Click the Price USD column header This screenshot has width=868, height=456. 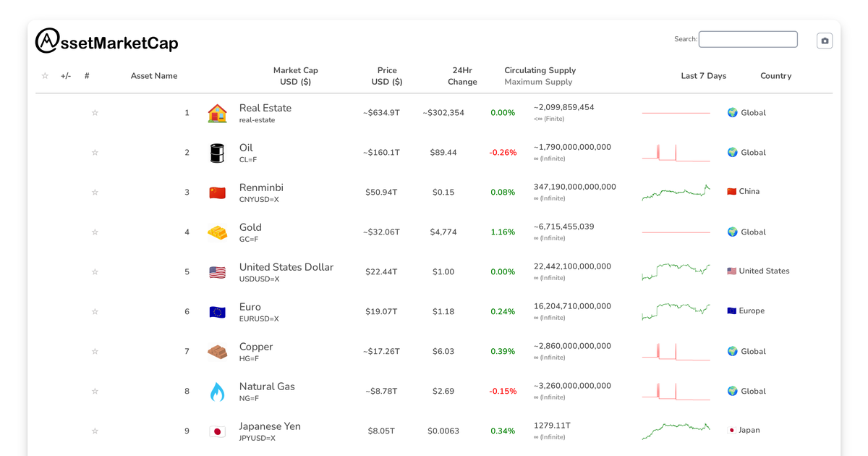click(387, 76)
